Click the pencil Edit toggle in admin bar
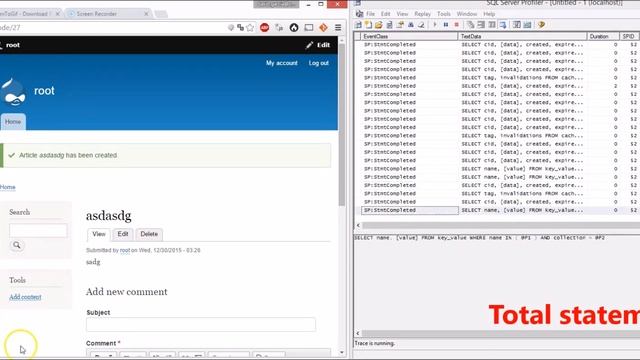Viewport: 640px width, 360px height. [x=318, y=45]
